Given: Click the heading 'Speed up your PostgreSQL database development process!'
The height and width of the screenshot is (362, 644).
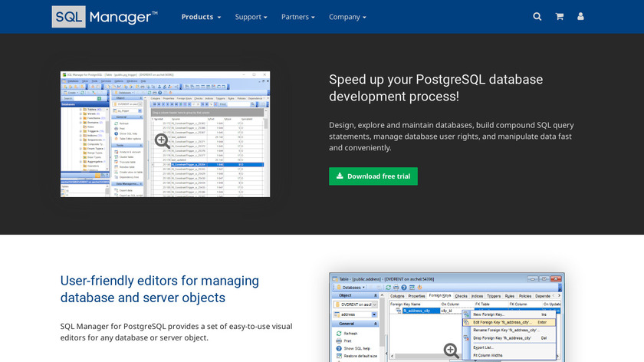Looking at the screenshot, I should click(435, 88).
